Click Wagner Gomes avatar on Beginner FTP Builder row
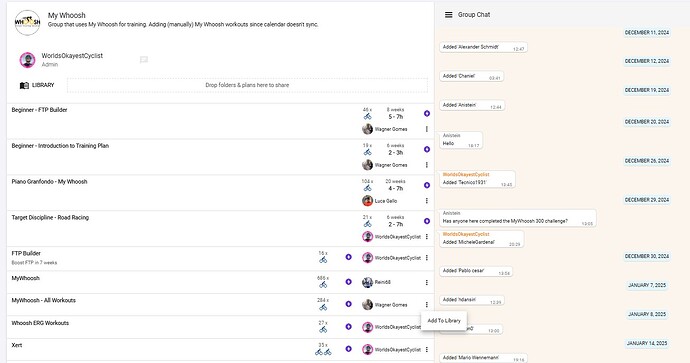 tap(367, 129)
